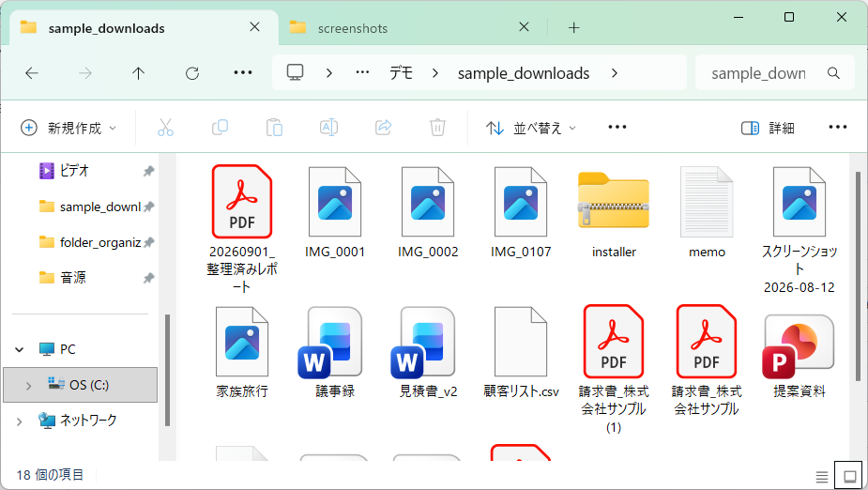
Task: Click the search magnifier icon
Action: coord(833,73)
